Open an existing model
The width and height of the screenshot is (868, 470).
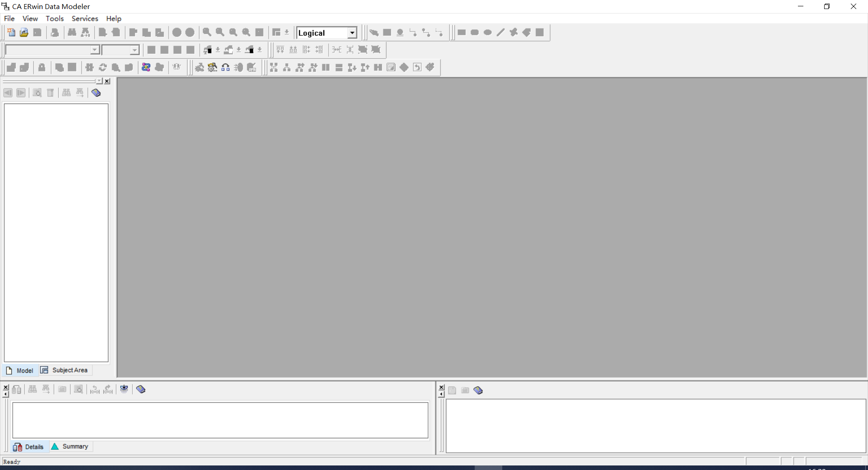click(x=24, y=32)
